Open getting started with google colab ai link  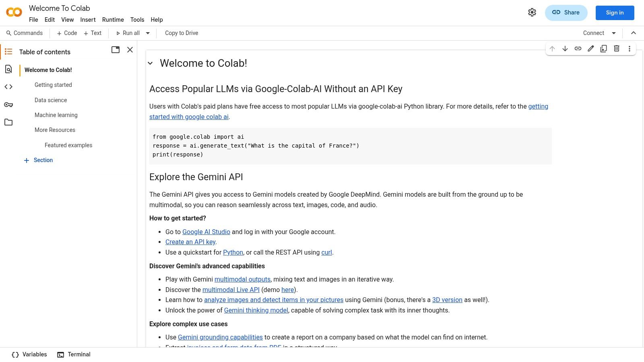(x=189, y=117)
